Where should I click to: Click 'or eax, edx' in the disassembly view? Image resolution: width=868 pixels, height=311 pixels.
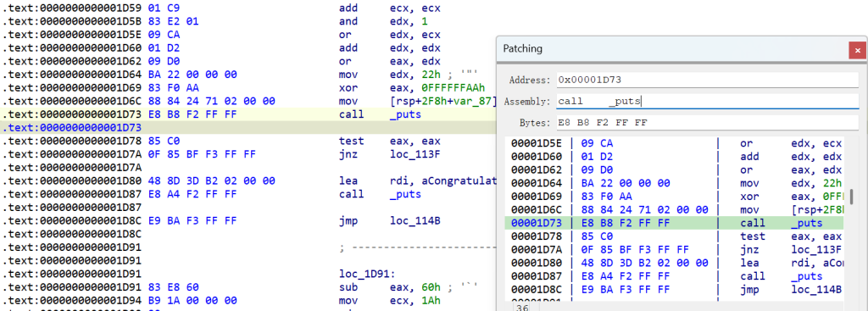pyautogui.click(x=390, y=61)
